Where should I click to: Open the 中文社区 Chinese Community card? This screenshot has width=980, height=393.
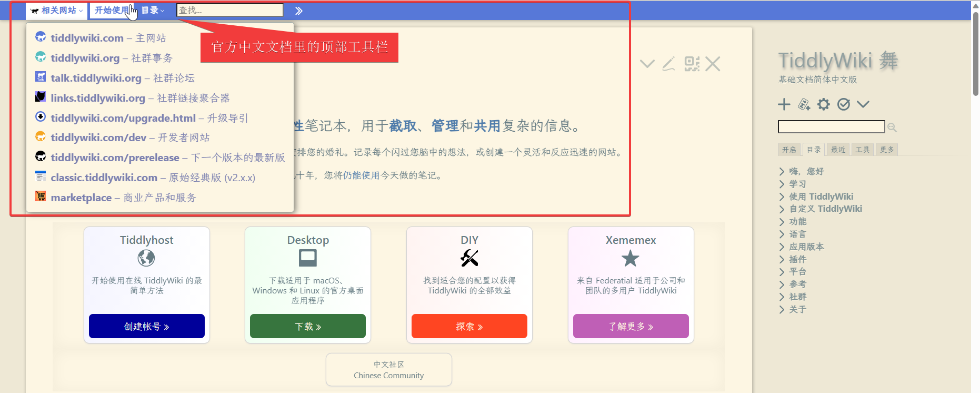click(x=389, y=370)
